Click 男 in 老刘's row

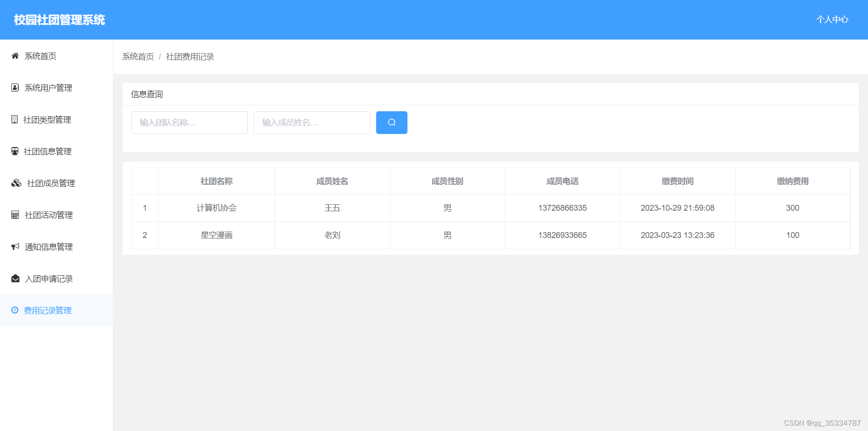tap(447, 235)
